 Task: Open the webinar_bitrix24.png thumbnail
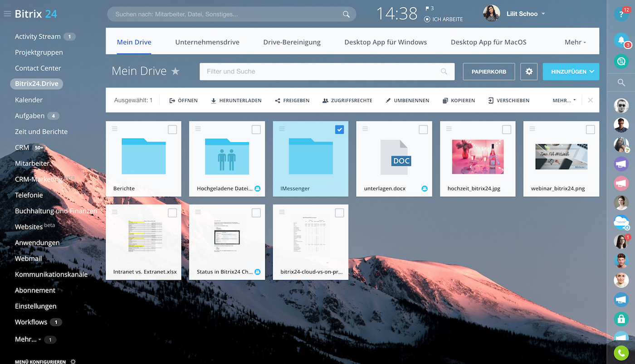(561, 156)
